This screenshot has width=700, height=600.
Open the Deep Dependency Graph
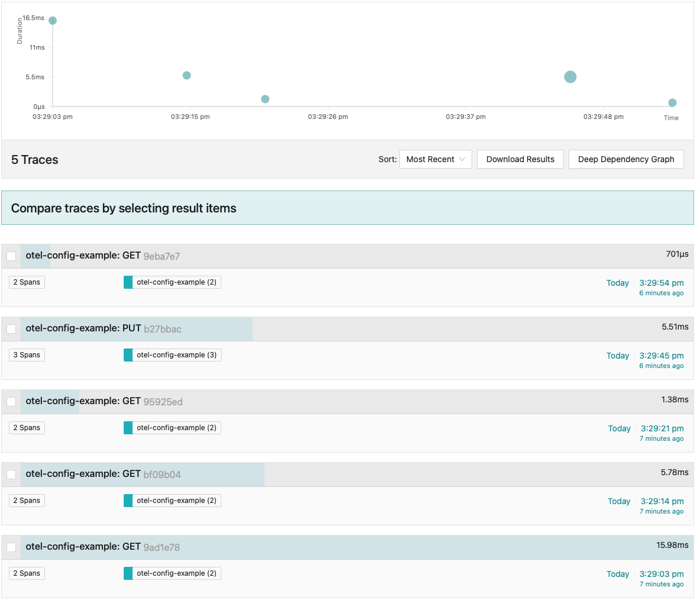pos(626,159)
